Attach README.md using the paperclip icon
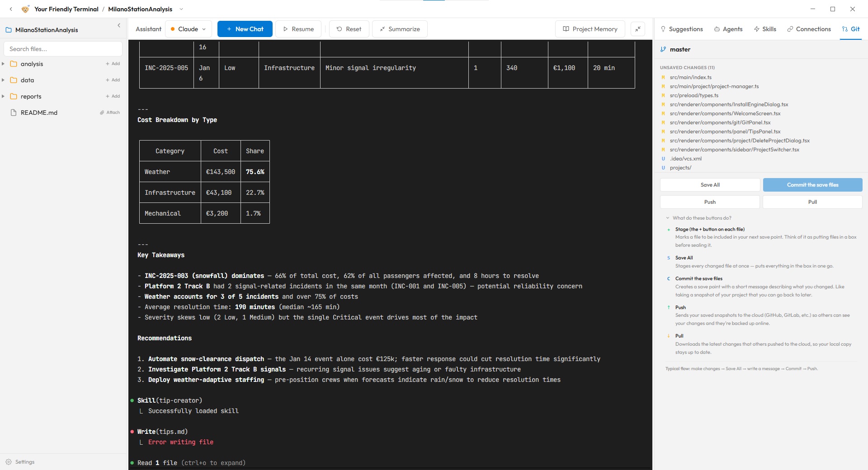This screenshot has width=868, height=470. point(110,112)
